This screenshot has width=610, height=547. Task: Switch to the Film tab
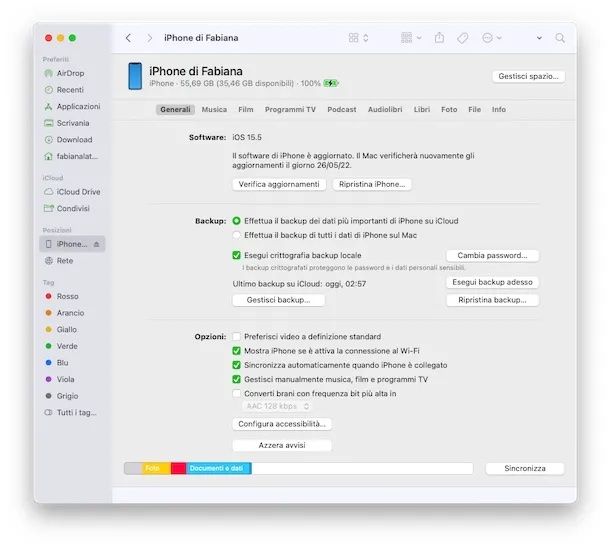tap(246, 110)
